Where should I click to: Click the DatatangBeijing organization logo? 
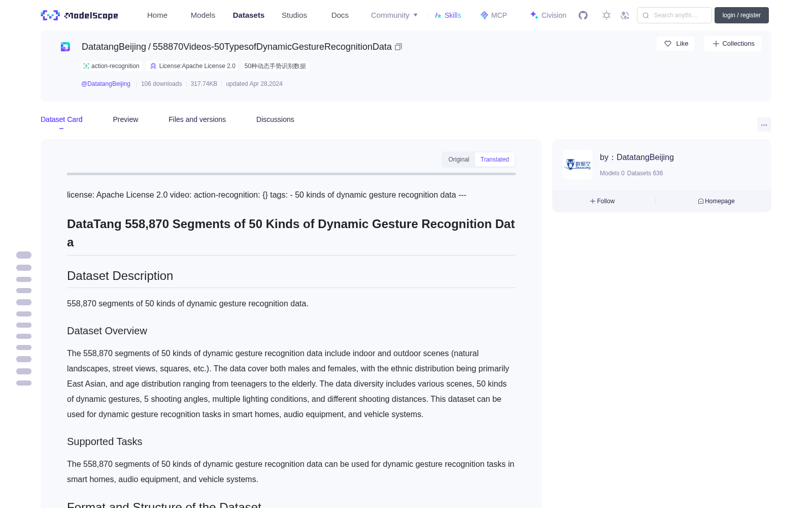point(578,165)
